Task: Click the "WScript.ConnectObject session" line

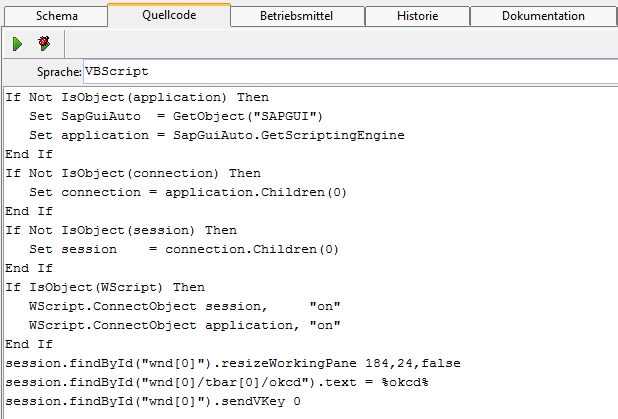Action: (184, 306)
